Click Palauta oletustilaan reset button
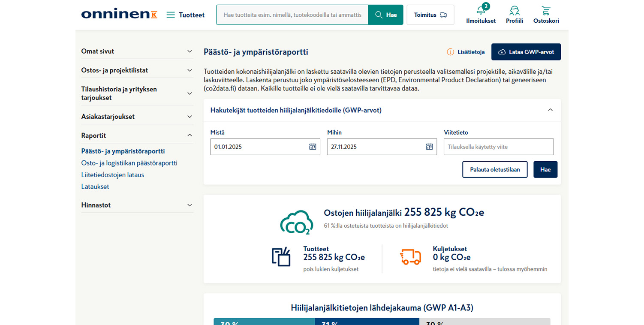Image resolution: width=644 pixels, height=325 pixels. 495,169
